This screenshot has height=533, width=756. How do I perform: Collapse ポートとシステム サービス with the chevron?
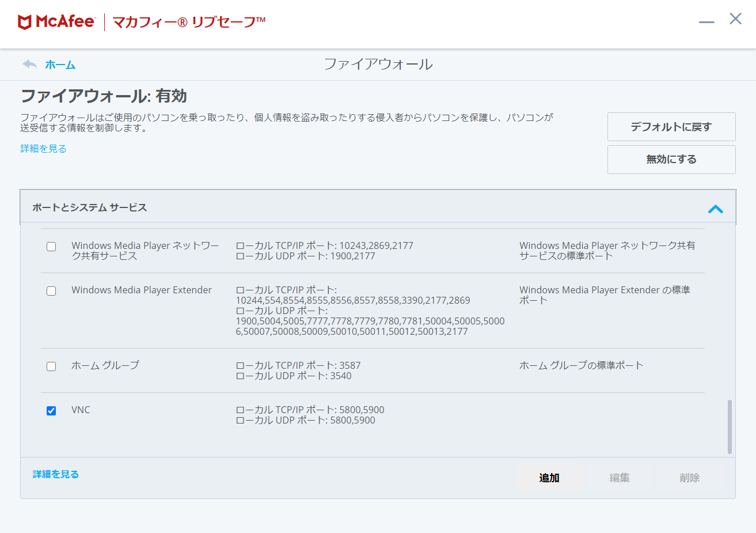715,209
